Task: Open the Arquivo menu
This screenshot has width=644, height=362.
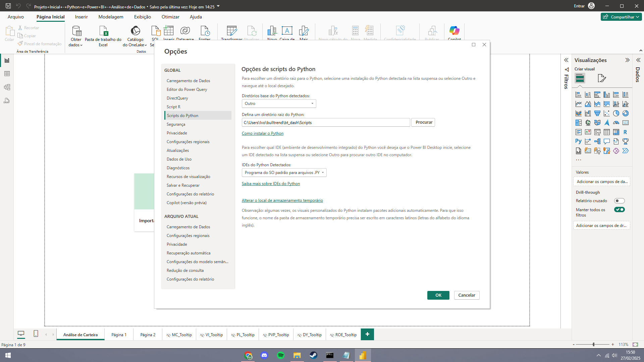Action: (x=16, y=17)
